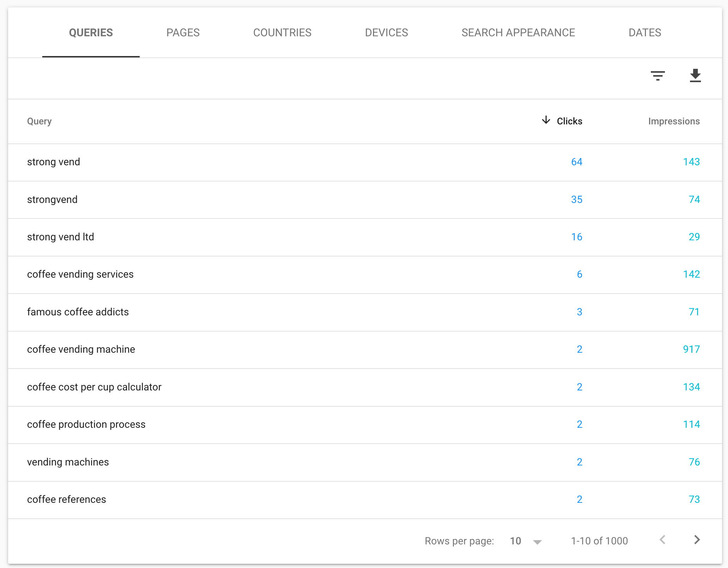Go to previous page of results
This screenshot has height=568, width=728.
coord(662,540)
